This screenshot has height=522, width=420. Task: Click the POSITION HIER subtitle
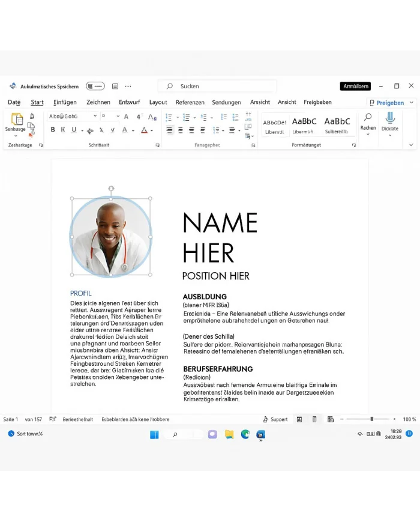[x=215, y=276]
